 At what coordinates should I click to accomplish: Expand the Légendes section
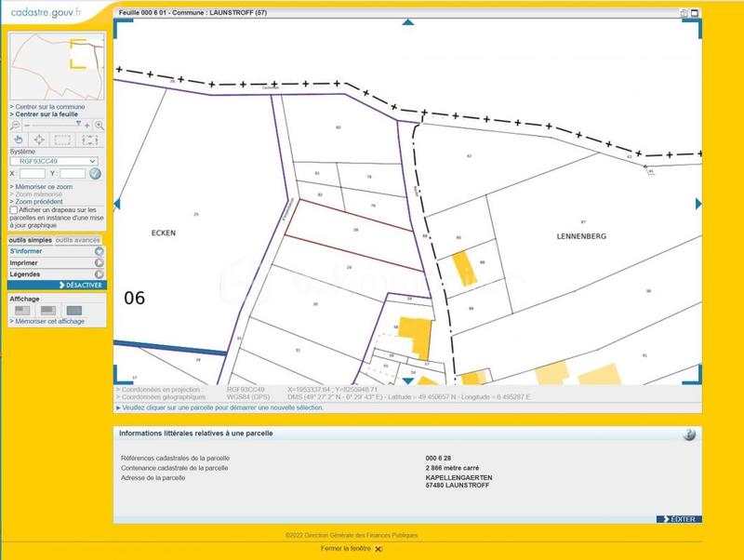pyautogui.click(x=24, y=273)
